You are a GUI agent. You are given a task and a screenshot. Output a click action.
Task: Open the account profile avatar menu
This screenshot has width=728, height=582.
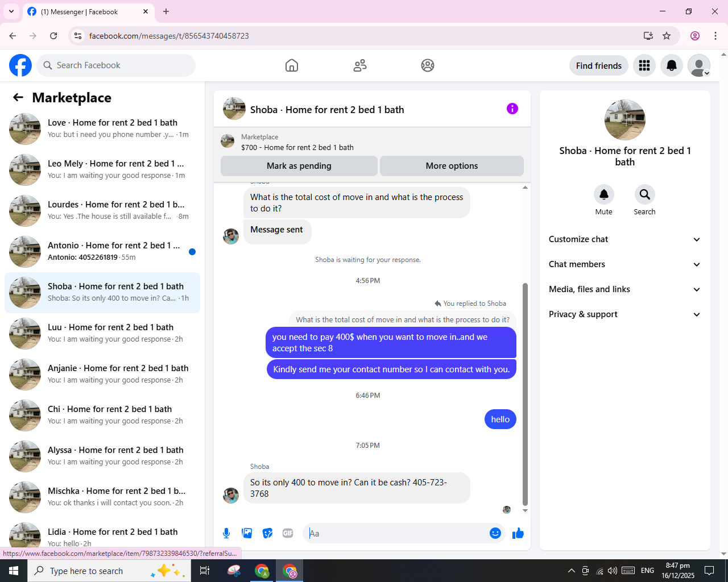click(699, 65)
